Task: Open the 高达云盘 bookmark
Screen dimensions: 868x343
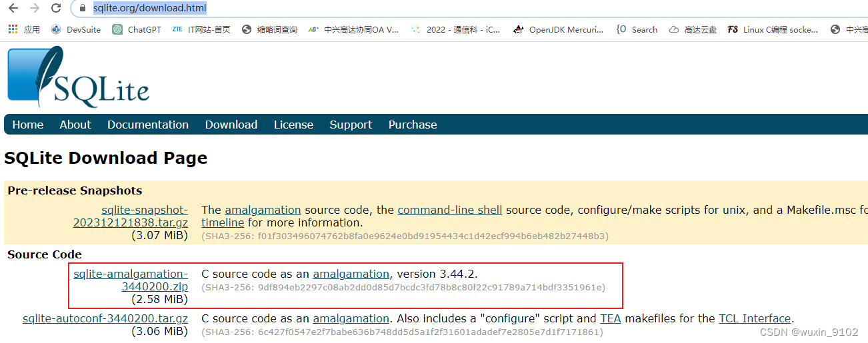Action: point(693,29)
